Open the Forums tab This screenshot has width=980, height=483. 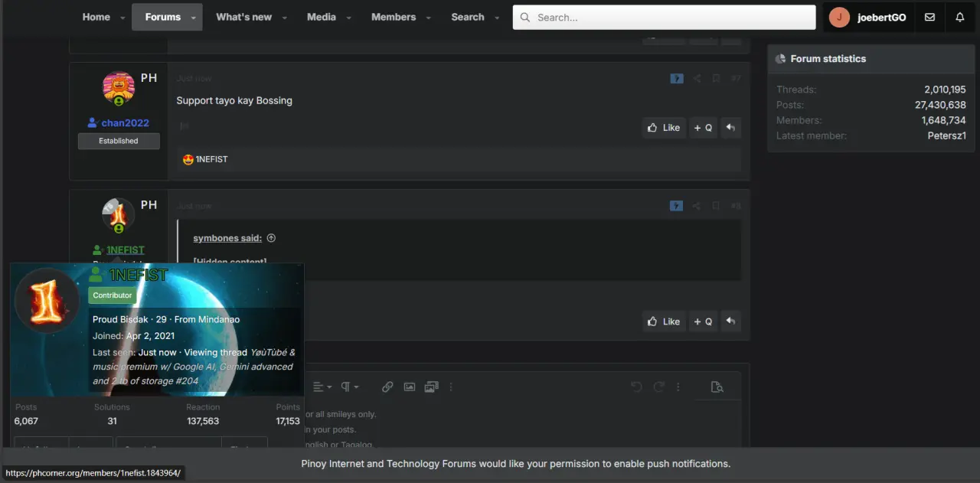tap(162, 17)
